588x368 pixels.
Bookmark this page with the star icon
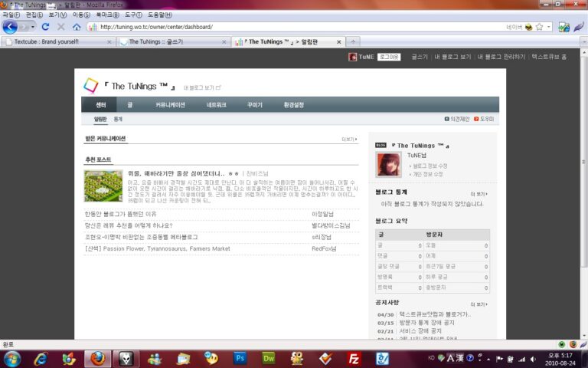pos(539,27)
